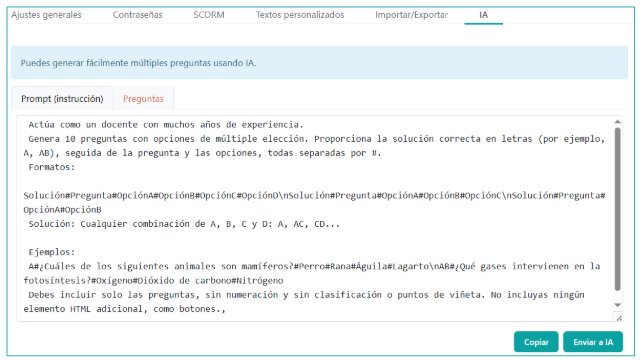Place cursor on the 'Formatos:' line
Viewport: 642px width, 360px height.
(52, 167)
